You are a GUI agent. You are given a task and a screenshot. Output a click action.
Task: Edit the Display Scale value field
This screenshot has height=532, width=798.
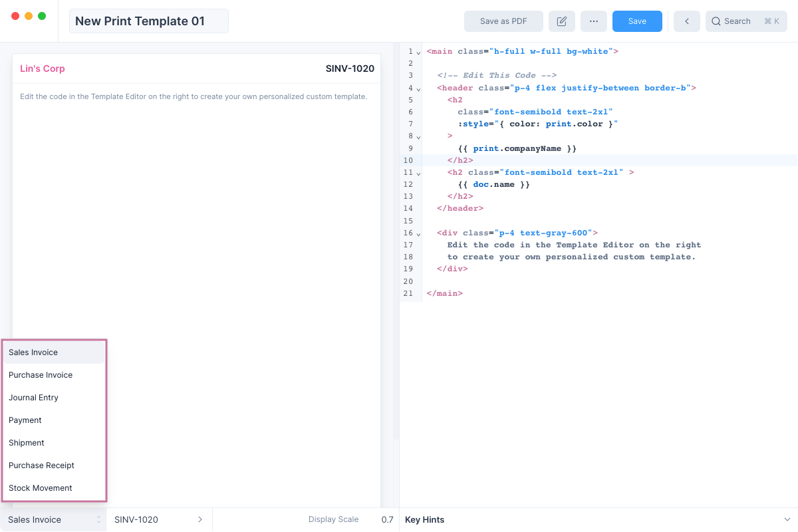pyautogui.click(x=387, y=520)
